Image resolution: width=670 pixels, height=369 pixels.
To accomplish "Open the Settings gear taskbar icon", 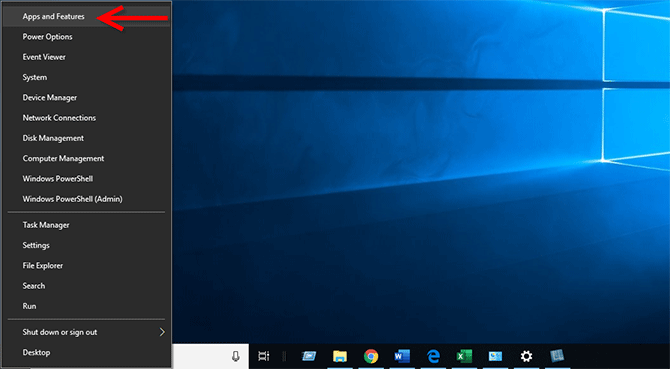I will click(526, 356).
